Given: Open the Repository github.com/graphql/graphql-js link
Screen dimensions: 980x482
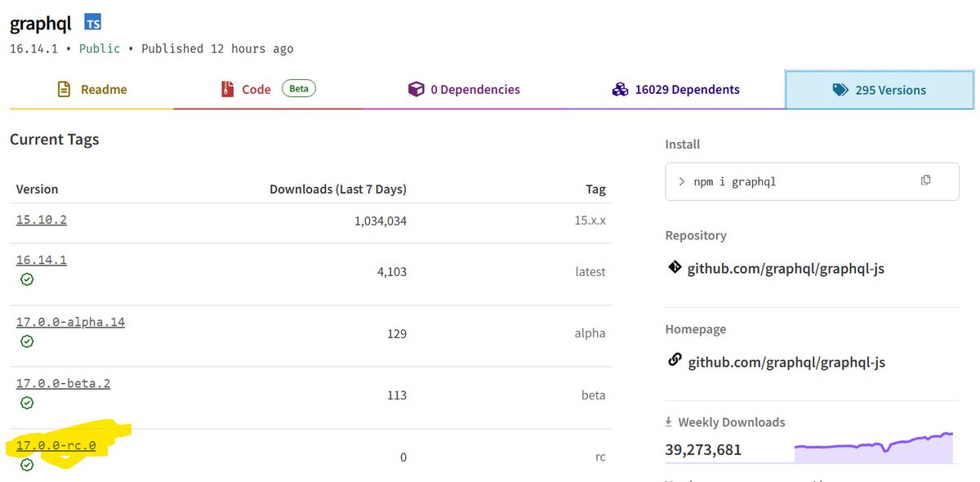Looking at the screenshot, I should (786, 268).
